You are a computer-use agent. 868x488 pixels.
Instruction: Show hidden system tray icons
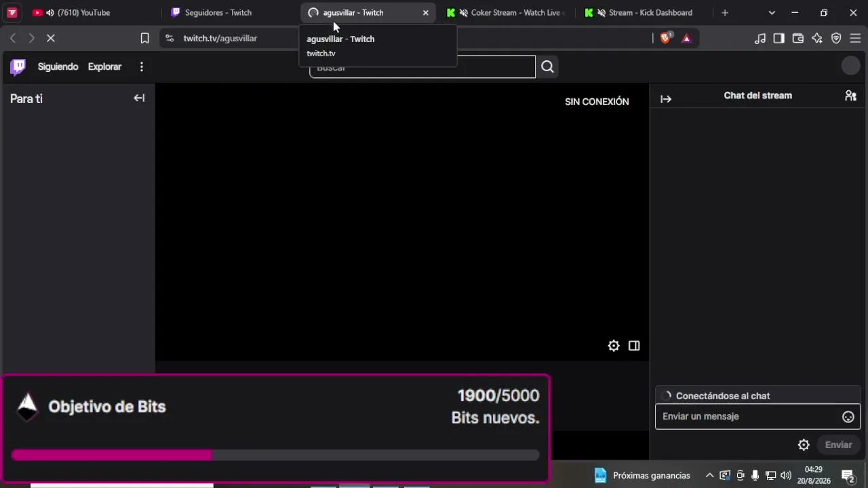click(x=709, y=475)
